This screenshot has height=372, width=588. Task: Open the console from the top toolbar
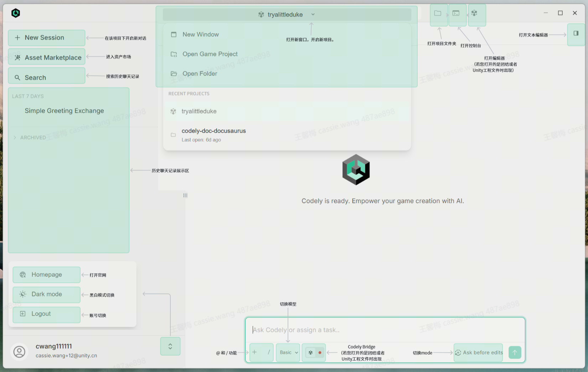[456, 13]
